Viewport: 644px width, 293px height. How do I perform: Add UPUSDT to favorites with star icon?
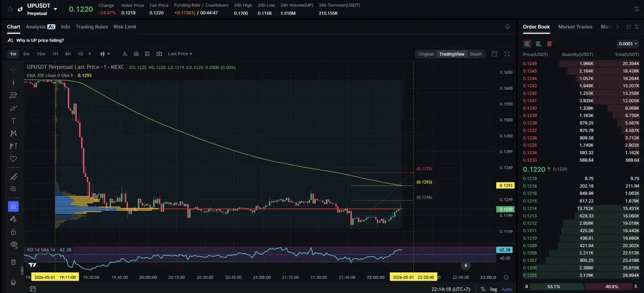pyautogui.click(x=10, y=9)
